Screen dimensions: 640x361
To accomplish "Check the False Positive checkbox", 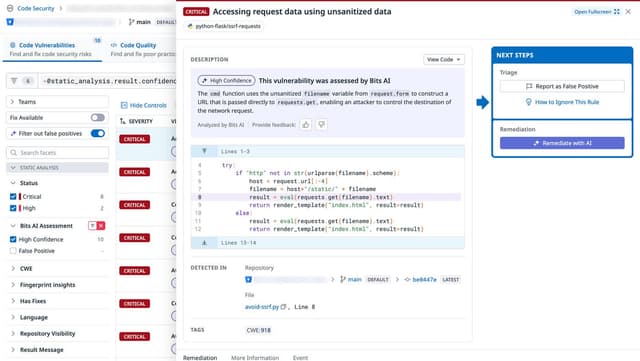I will pyautogui.click(x=13, y=251).
